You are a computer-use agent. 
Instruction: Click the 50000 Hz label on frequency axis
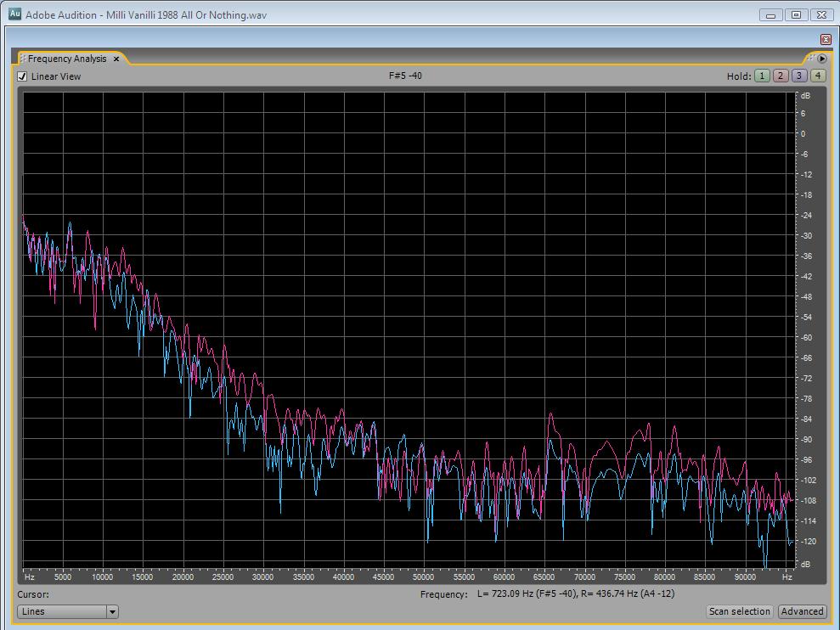[423, 577]
